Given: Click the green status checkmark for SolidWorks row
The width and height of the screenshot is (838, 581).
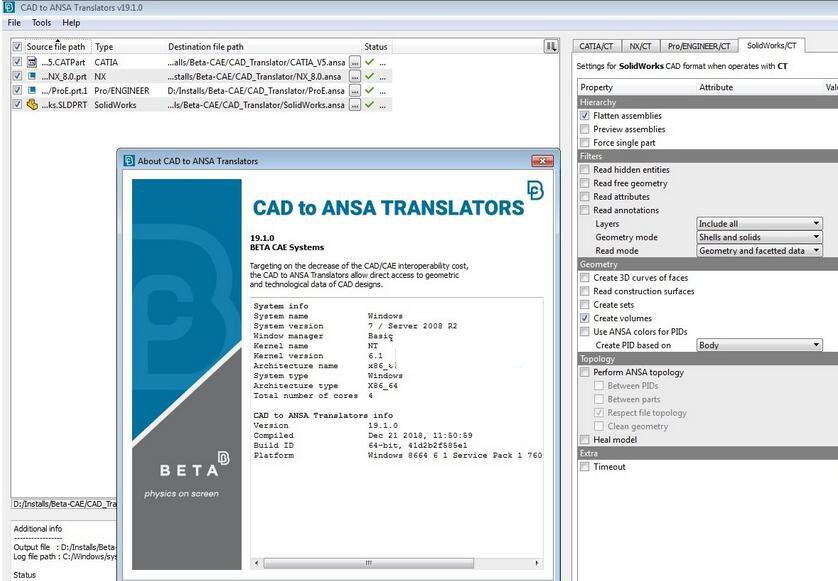Looking at the screenshot, I should coord(369,105).
